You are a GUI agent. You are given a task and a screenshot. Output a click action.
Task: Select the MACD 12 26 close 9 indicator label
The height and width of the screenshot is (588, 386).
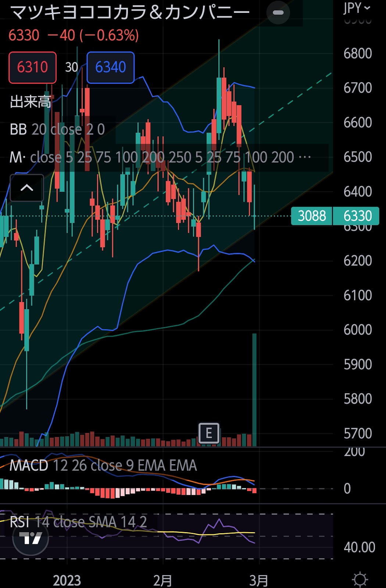coord(103,465)
